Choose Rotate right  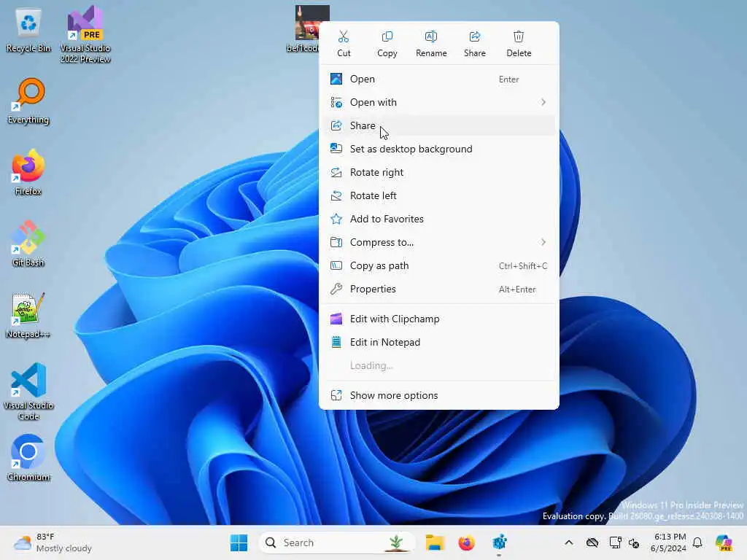(438, 172)
